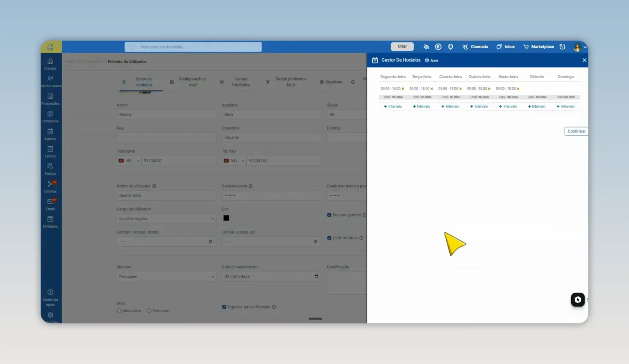This screenshot has width=629, height=364.
Task: Open Tarefas in the sidebar
Action: [50, 151]
